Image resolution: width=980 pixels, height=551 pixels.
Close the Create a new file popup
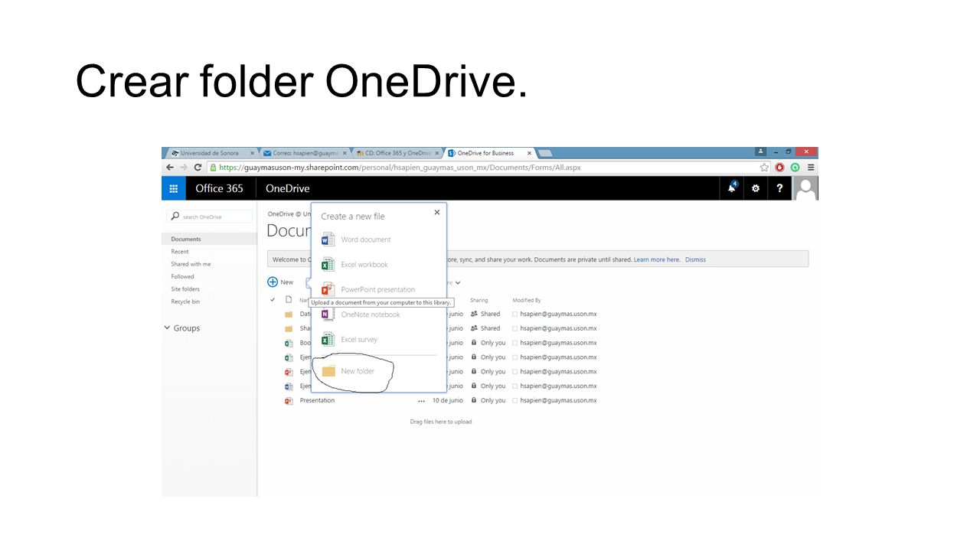point(437,212)
